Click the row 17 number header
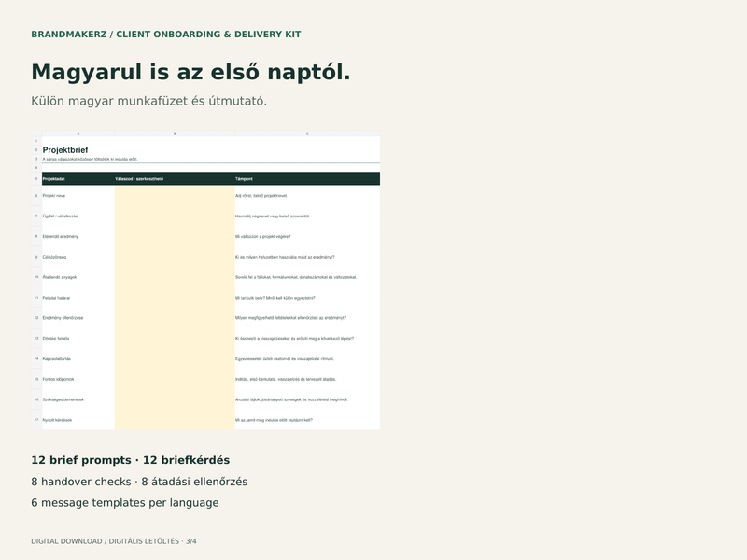This screenshot has height=560, width=747. point(36,420)
